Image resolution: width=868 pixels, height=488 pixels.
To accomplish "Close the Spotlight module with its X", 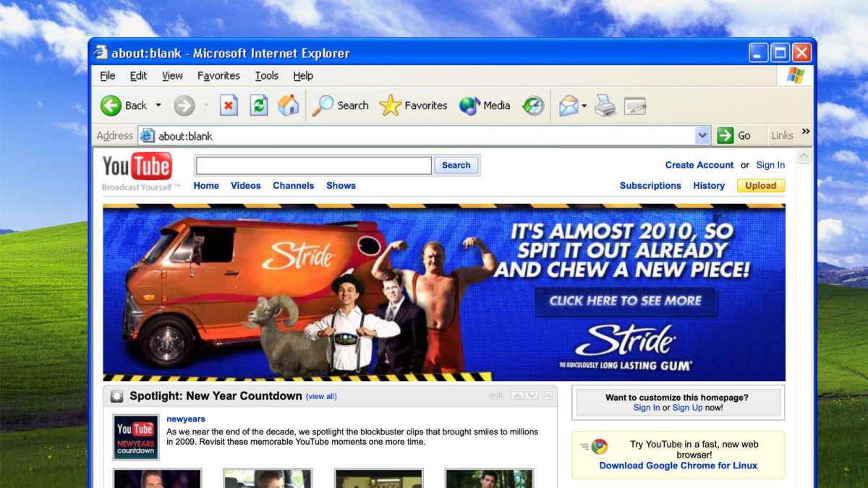I will pos(549,395).
